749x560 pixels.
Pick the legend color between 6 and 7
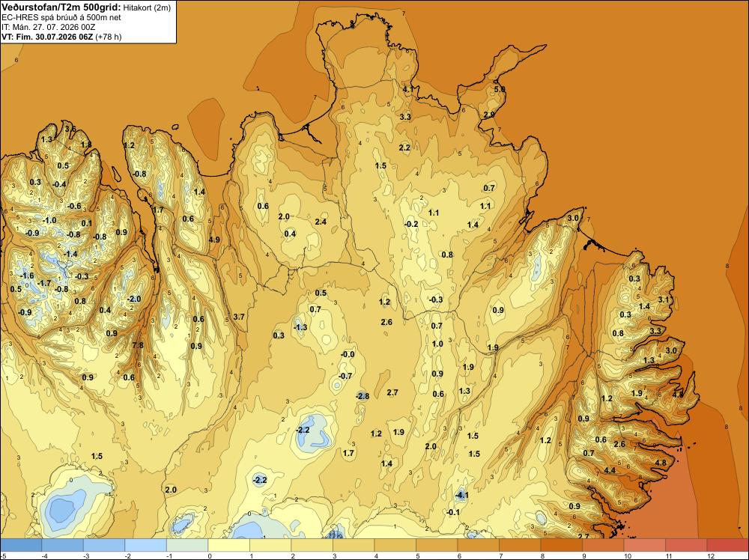pyautogui.click(x=478, y=545)
